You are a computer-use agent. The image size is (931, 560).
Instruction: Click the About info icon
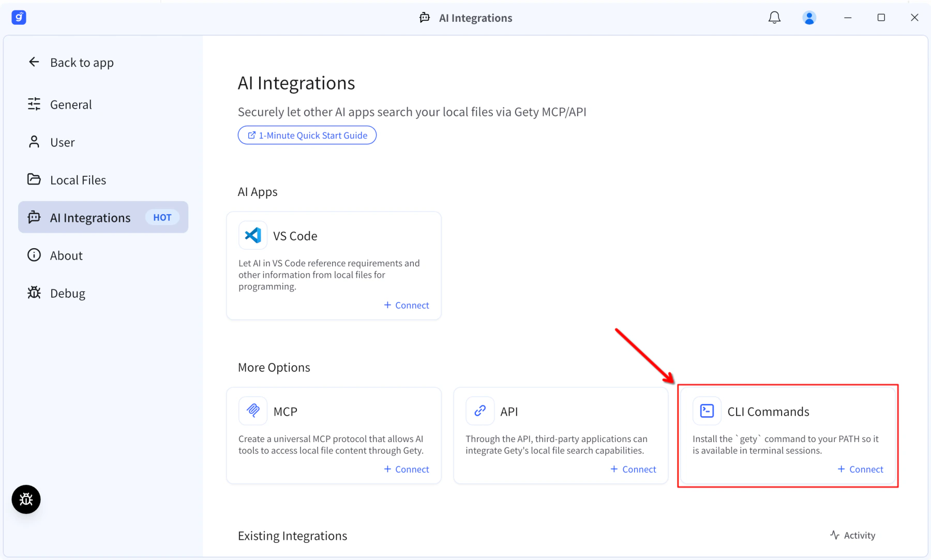[x=34, y=255]
